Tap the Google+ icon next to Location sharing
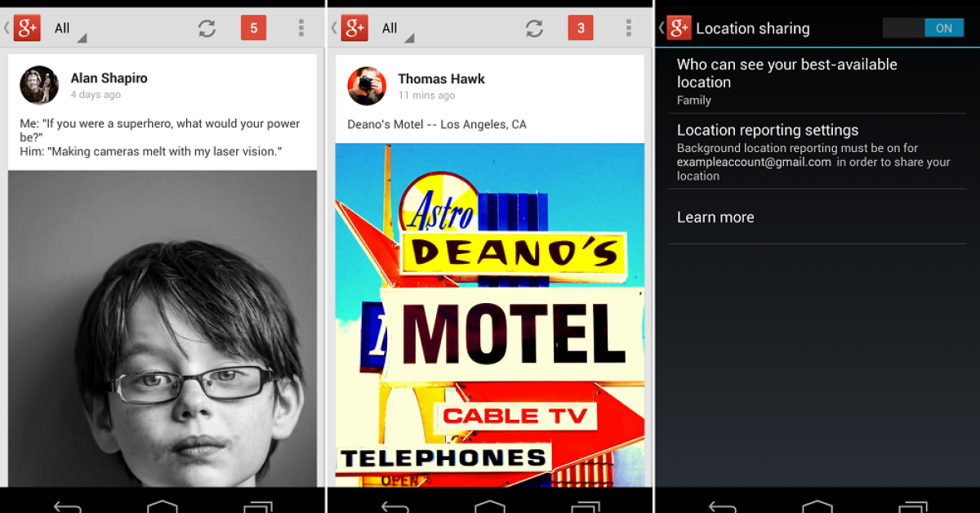980x513 pixels. point(679,29)
